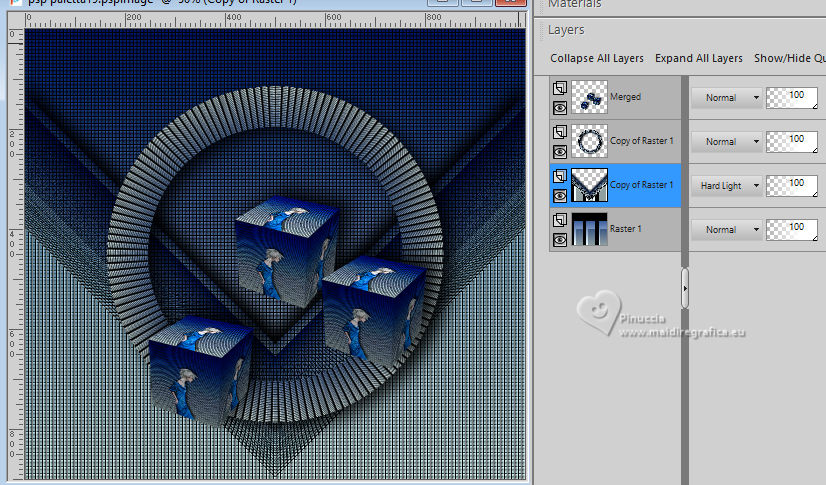Click the layer type icon of the Raster 1 layer

[x=559, y=220]
